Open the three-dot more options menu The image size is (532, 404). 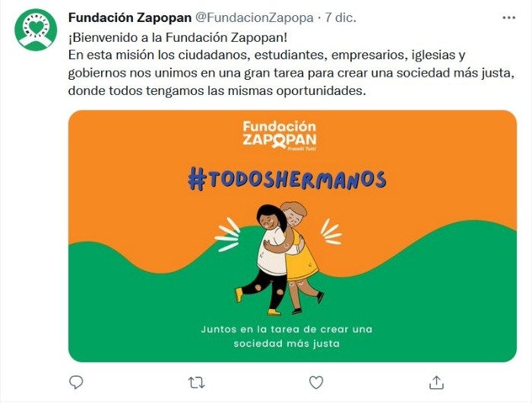point(508,17)
